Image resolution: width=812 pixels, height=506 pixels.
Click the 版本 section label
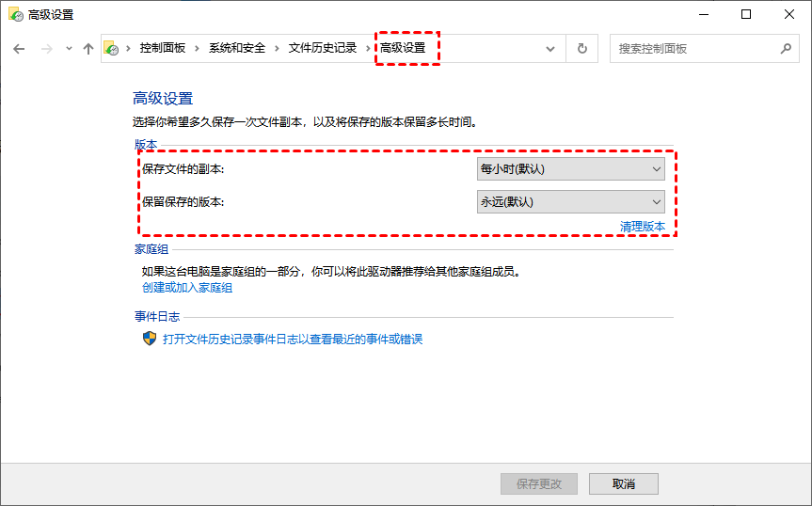tap(146, 145)
